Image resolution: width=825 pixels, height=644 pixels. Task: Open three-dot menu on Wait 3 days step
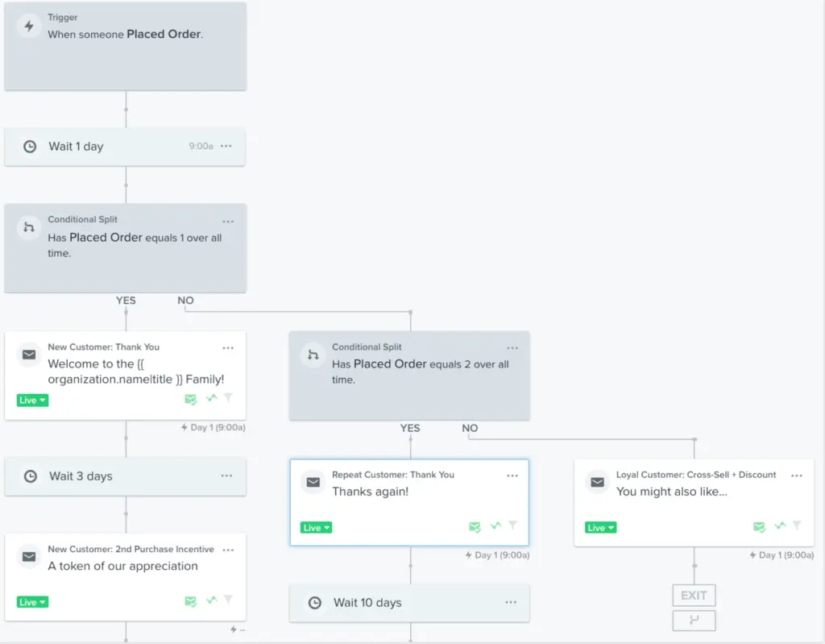coord(226,476)
